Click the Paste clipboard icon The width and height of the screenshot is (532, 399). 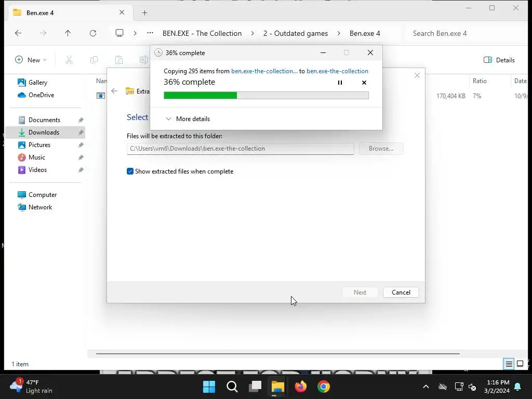pyautogui.click(x=119, y=60)
